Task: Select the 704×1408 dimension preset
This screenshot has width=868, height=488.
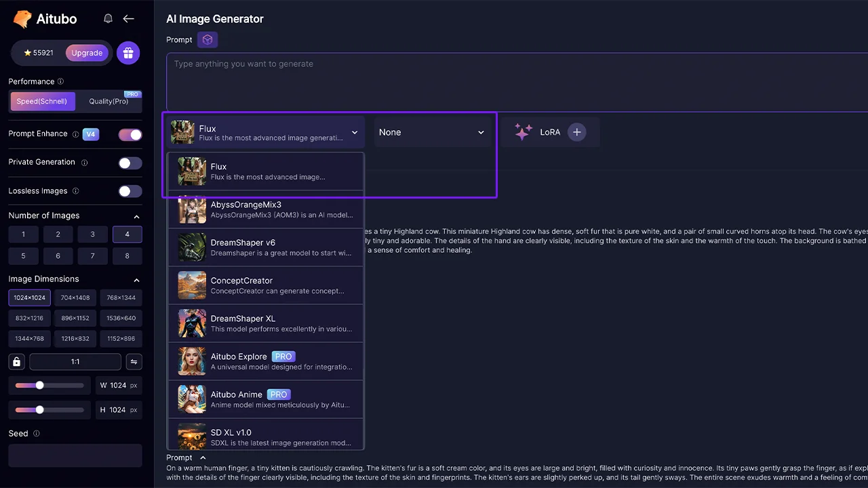Action: [x=75, y=298]
